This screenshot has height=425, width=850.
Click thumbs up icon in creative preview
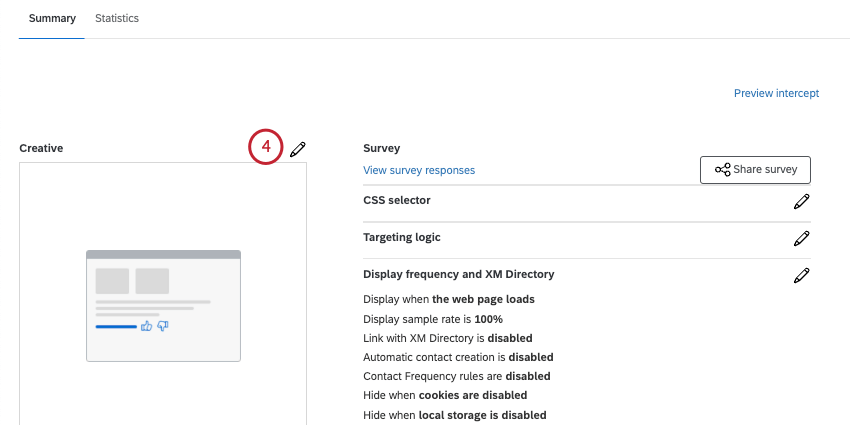point(146,326)
